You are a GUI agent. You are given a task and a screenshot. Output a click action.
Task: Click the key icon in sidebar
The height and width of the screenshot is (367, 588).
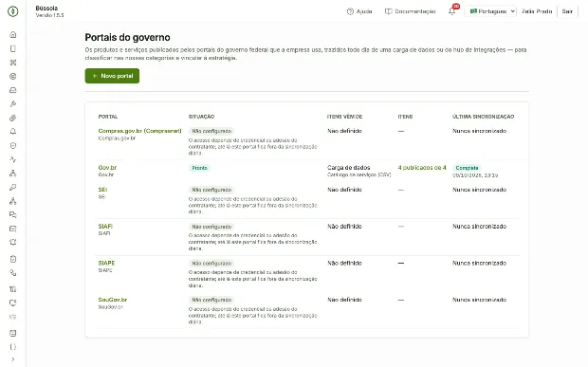tap(13, 187)
